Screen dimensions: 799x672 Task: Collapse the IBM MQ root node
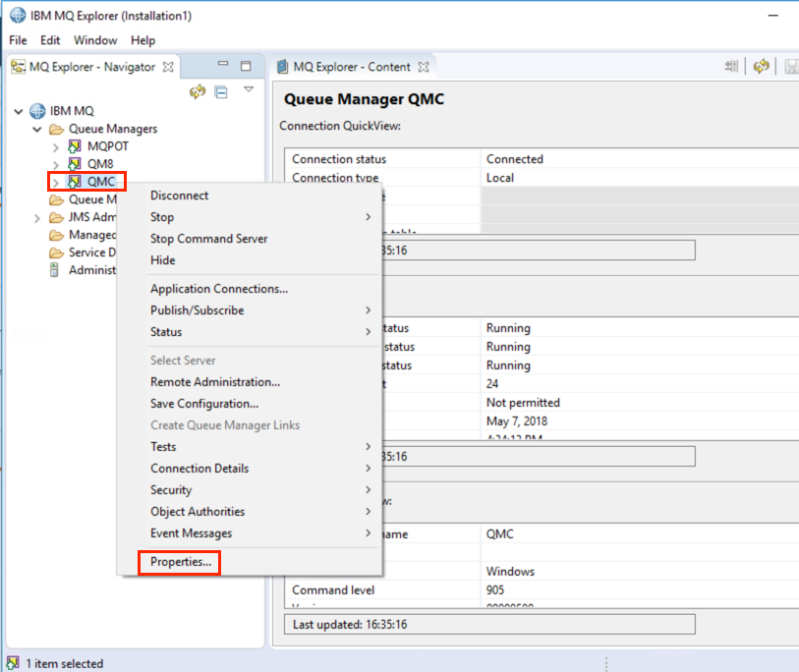coord(19,111)
